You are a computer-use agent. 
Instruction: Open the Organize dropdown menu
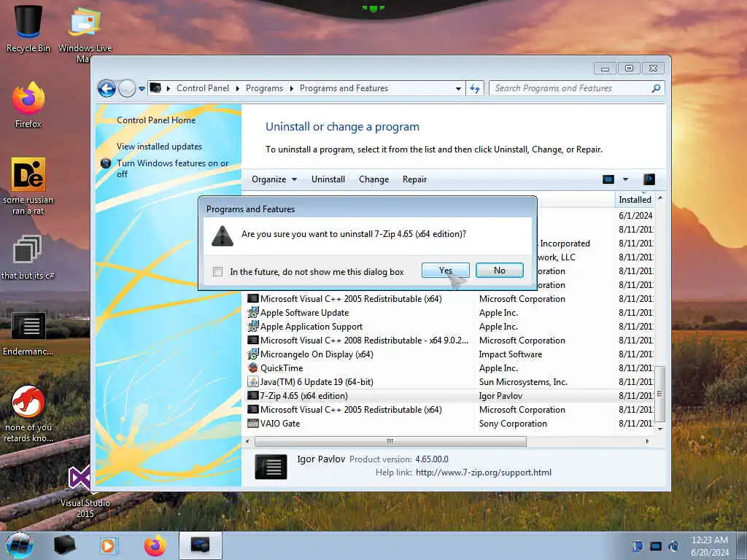coord(274,179)
